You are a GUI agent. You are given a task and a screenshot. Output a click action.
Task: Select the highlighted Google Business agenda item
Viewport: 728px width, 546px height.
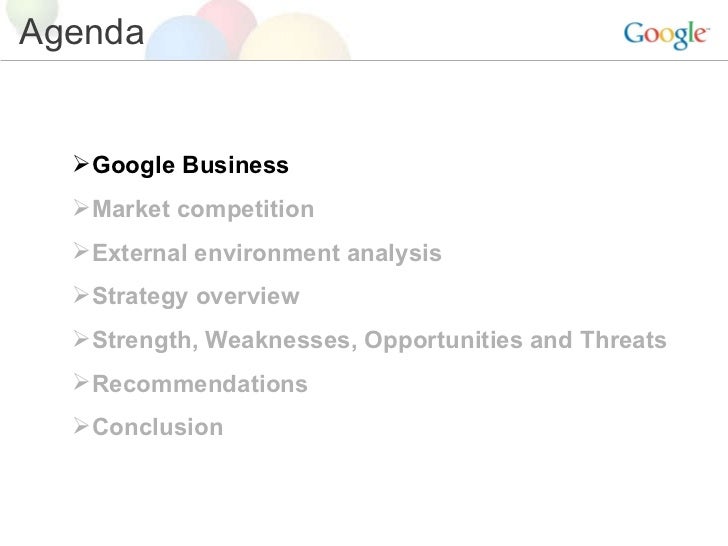coord(190,165)
